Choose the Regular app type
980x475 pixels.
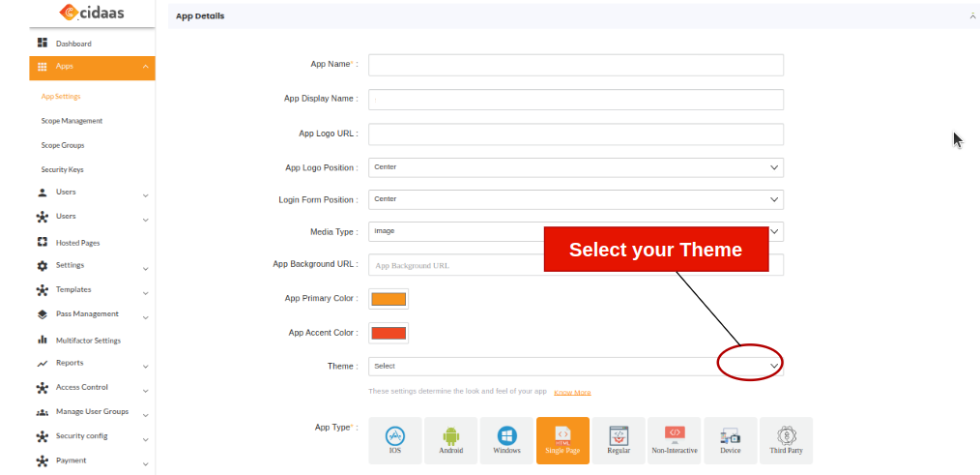(x=619, y=440)
